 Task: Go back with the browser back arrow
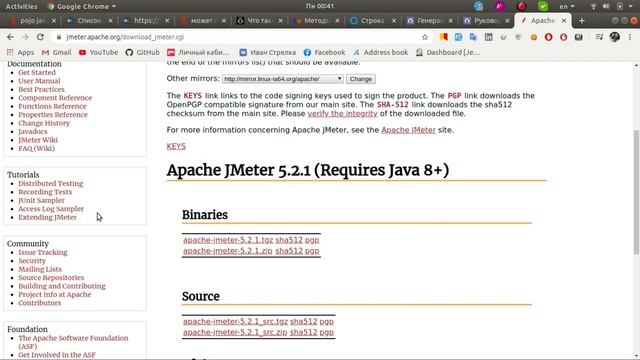coord(10,37)
